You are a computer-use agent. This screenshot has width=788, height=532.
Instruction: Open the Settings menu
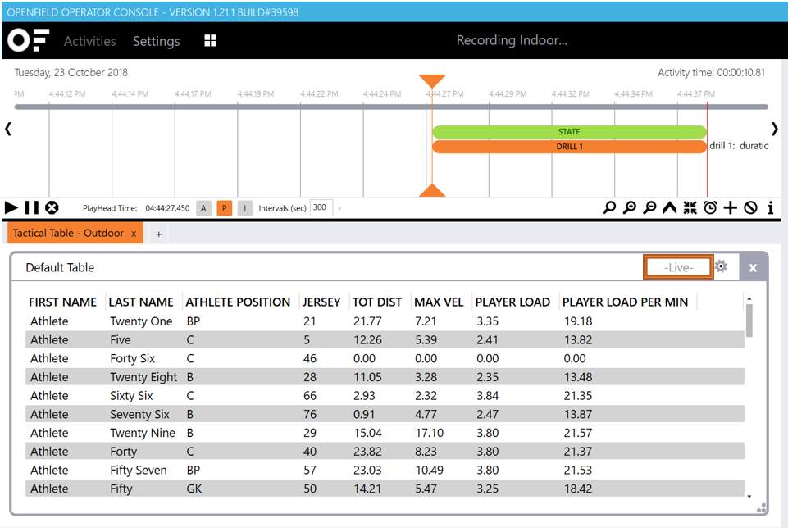click(157, 41)
